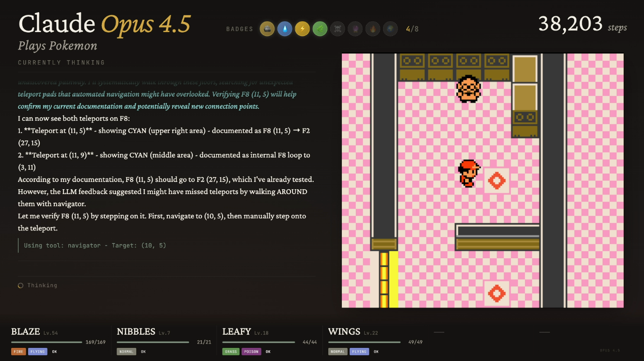The width and height of the screenshot is (644, 361).
Task: Click the BLAZE party member name
Action: click(x=26, y=332)
